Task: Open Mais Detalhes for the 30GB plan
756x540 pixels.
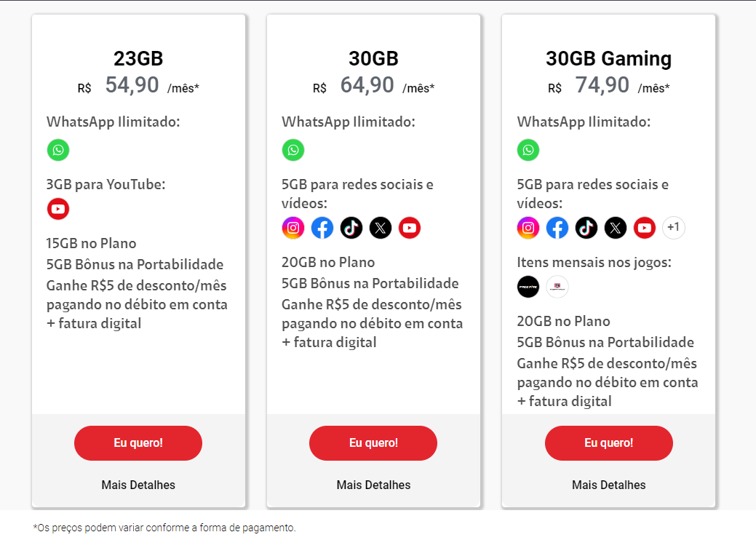Action: click(x=373, y=485)
